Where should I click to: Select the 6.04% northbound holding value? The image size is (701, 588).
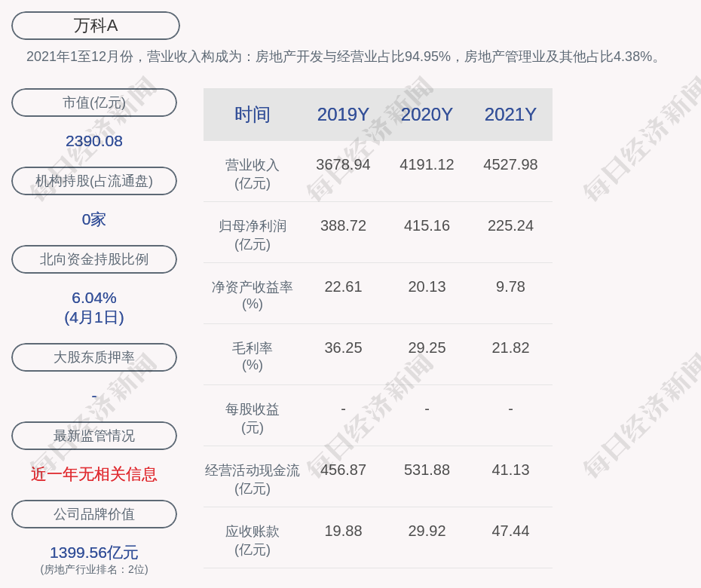[x=94, y=298]
